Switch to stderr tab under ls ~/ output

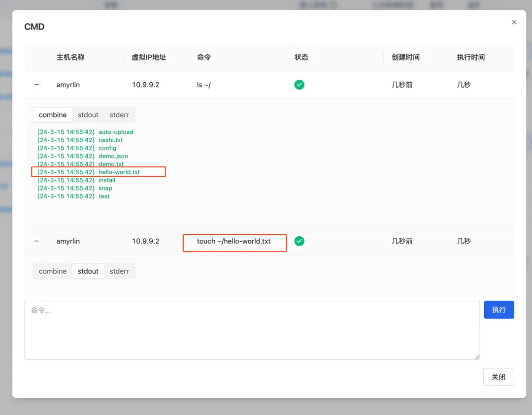pos(119,115)
